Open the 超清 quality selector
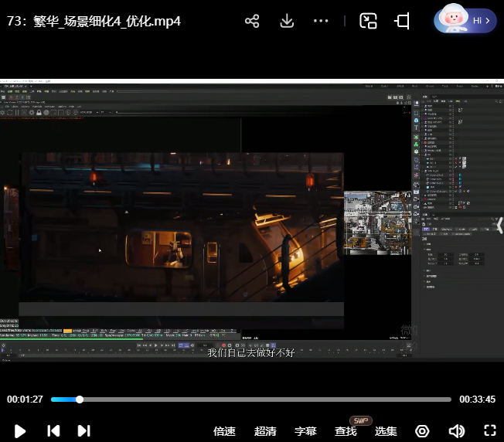Image resolution: width=504 pixels, height=442 pixels. [265, 431]
